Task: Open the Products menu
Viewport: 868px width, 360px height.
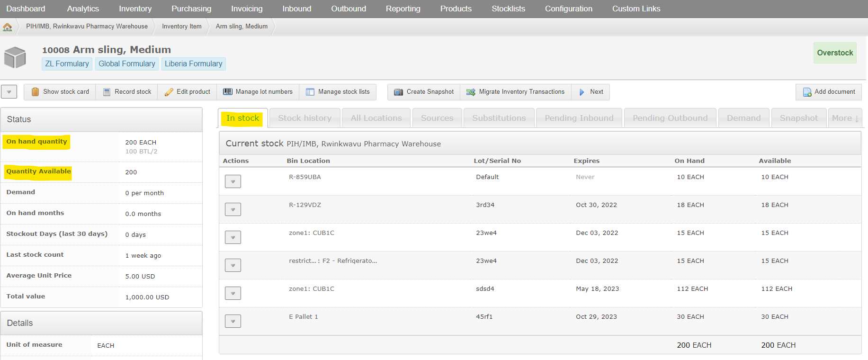Action: [456, 9]
